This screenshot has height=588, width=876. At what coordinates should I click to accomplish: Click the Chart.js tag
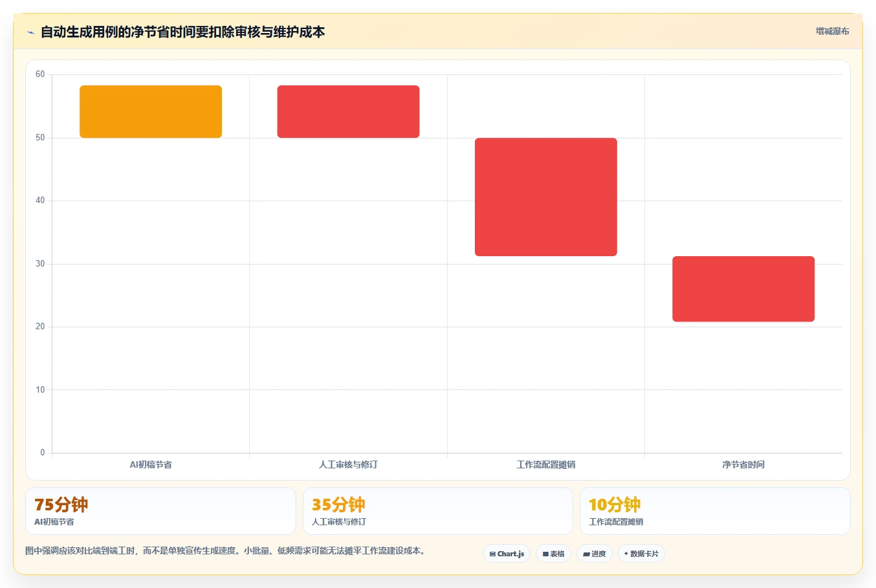507,554
